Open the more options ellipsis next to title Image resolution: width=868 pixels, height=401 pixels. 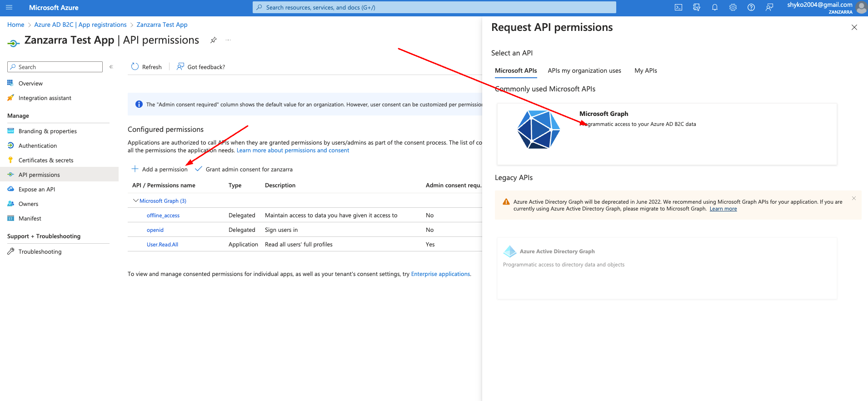(x=228, y=40)
